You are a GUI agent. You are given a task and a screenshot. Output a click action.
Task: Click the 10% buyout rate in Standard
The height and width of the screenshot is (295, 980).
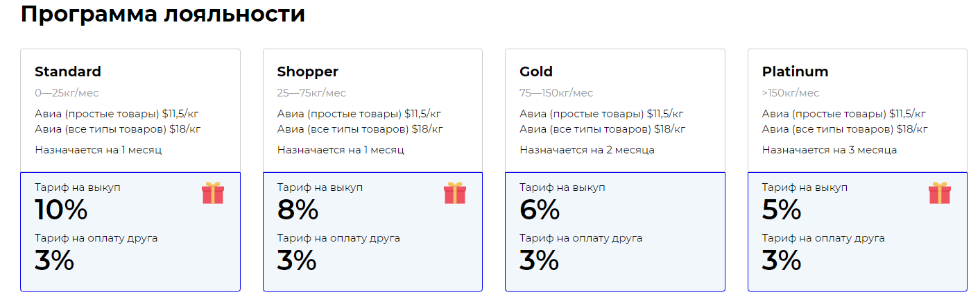[x=61, y=210]
